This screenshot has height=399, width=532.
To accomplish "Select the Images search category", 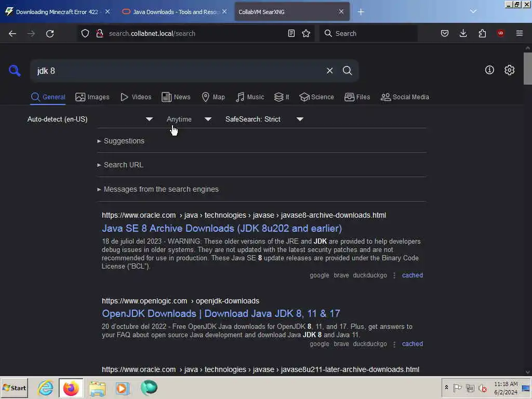I will click(92, 97).
